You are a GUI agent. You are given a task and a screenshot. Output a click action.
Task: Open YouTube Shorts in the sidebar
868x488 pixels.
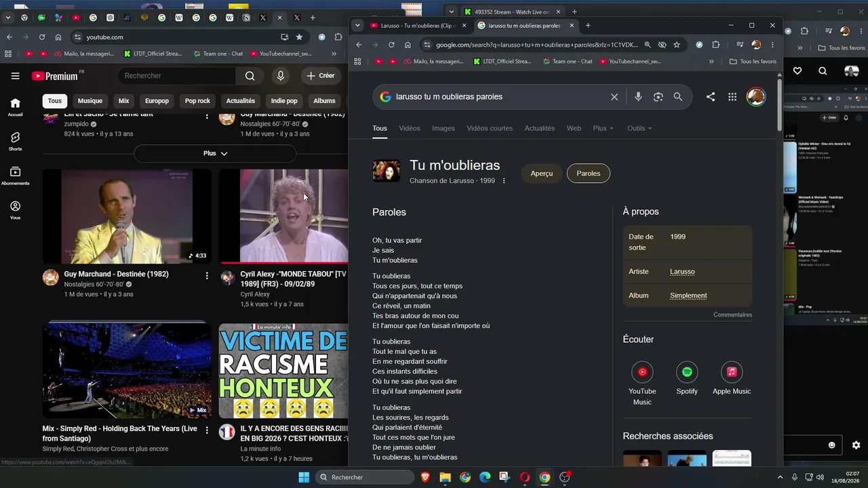(x=16, y=142)
